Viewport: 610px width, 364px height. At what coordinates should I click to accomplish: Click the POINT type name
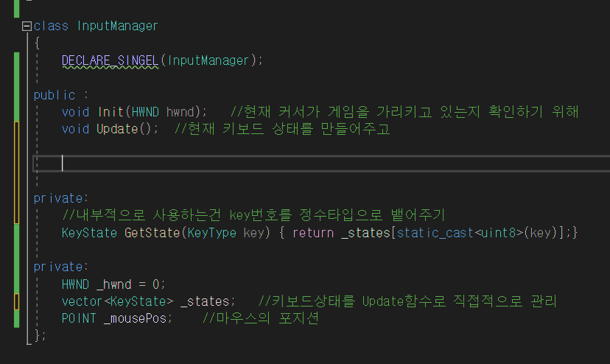point(79,319)
